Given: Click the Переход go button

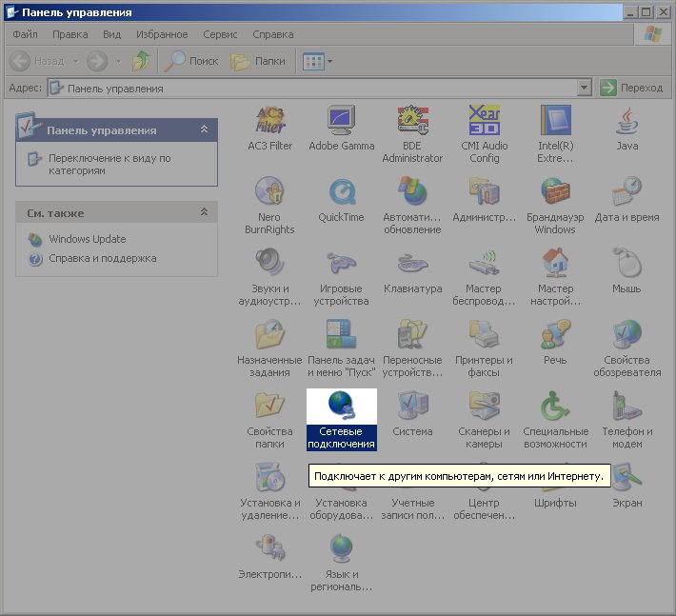Looking at the screenshot, I should point(631,88).
